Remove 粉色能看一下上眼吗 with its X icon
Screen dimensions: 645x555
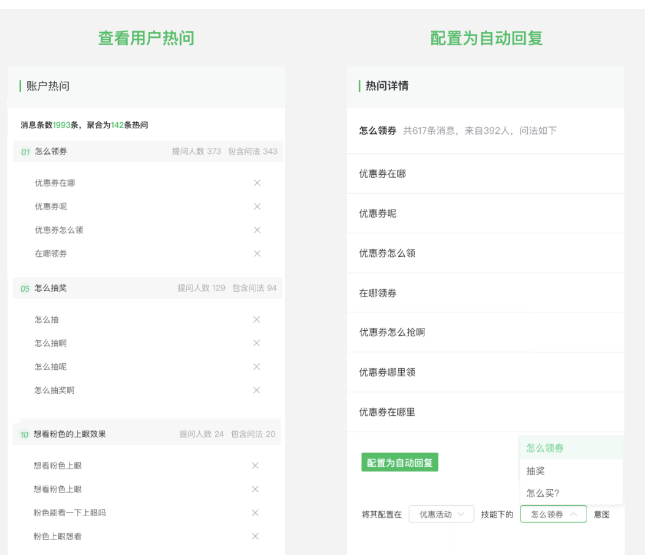pos(255,512)
